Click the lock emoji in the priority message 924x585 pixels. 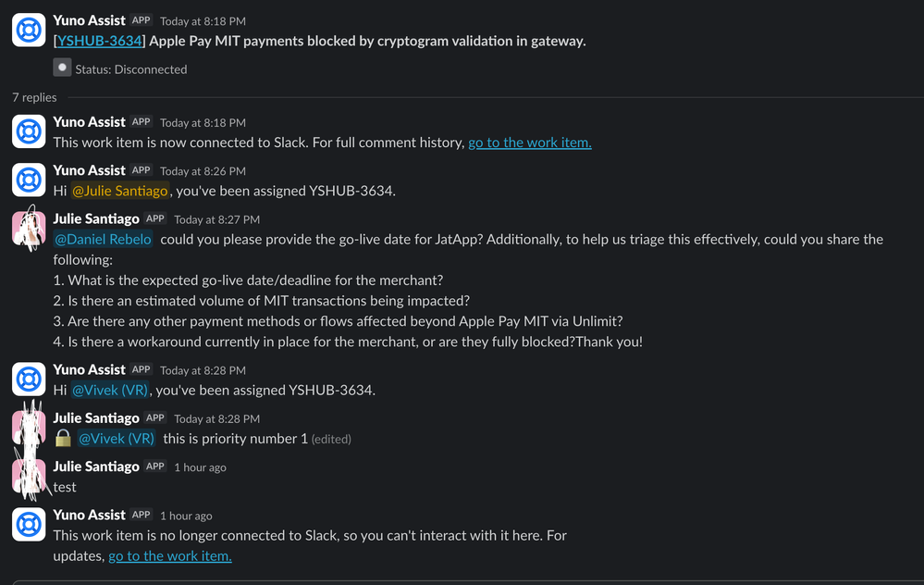coord(61,438)
